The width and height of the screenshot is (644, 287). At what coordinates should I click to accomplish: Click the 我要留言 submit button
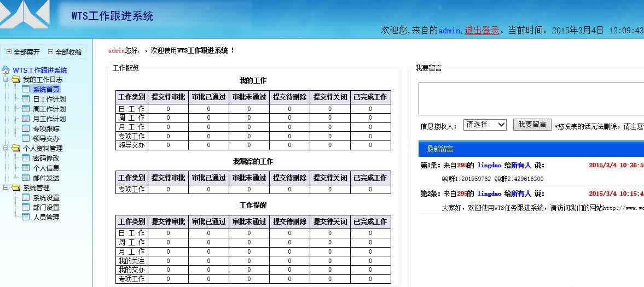[532, 125]
